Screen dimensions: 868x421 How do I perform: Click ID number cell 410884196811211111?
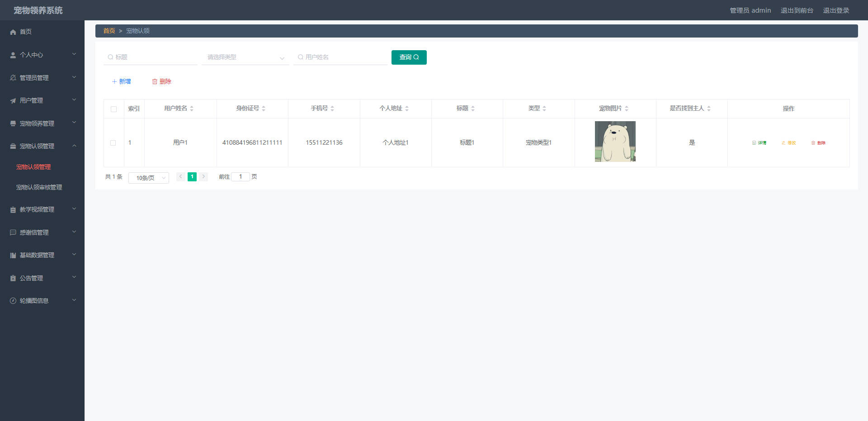pyautogui.click(x=252, y=142)
